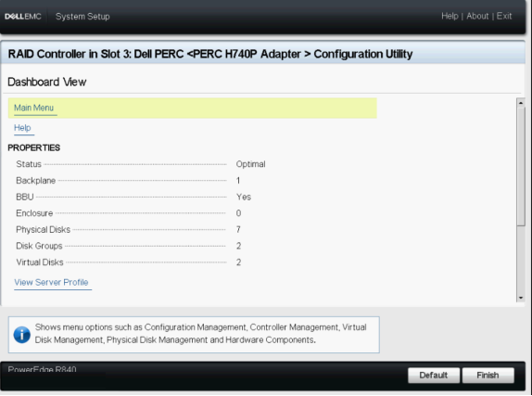532x396 pixels.
Task: Click the BBU property value Yes
Action: pyautogui.click(x=244, y=197)
